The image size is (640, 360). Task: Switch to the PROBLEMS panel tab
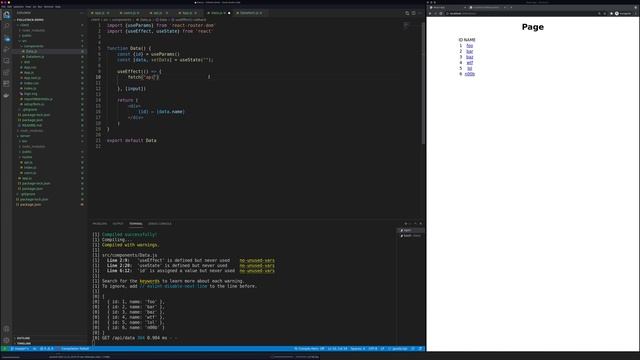click(100, 224)
